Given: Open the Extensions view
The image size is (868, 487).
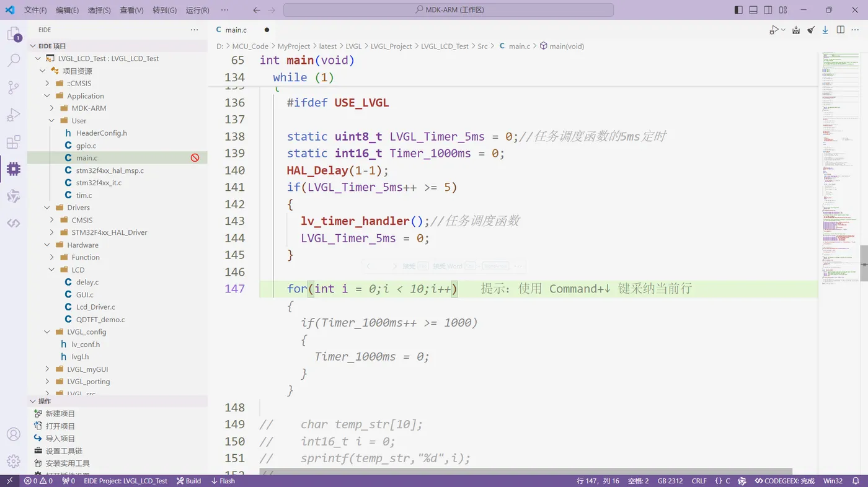Looking at the screenshot, I should pyautogui.click(x=14, y=142).
